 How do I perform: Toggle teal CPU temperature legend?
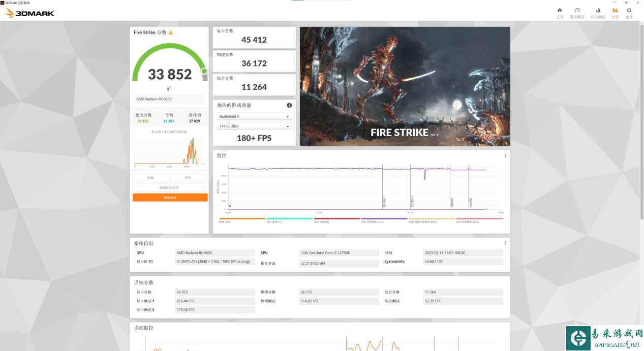(289, 220)
